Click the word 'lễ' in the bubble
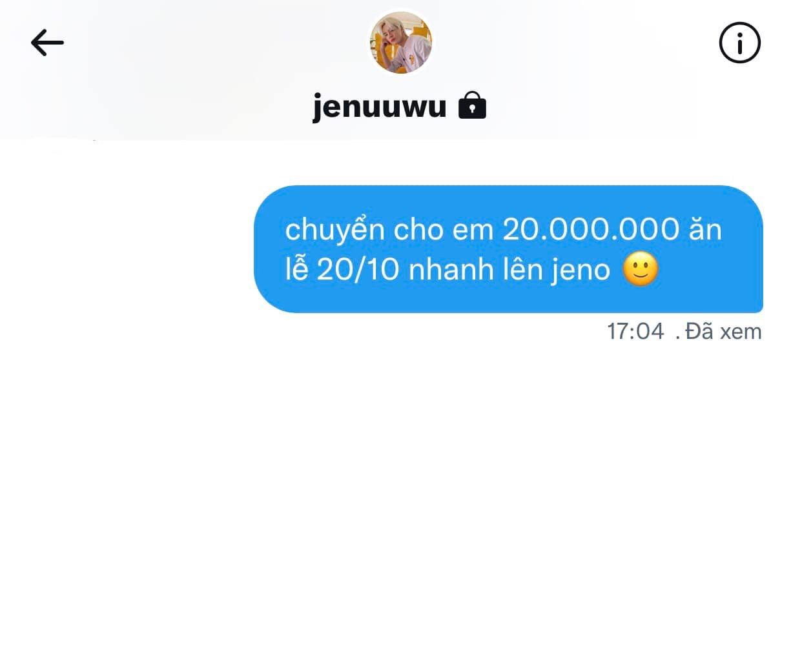Image resolution: width=802 pixels, height=672 pixels. click(x=296, y=268)
